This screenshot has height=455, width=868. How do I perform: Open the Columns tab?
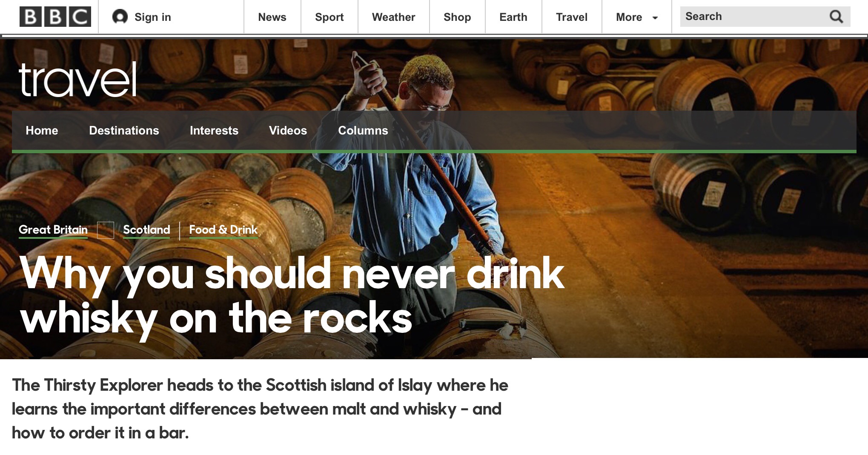click(x=363, y=130)
